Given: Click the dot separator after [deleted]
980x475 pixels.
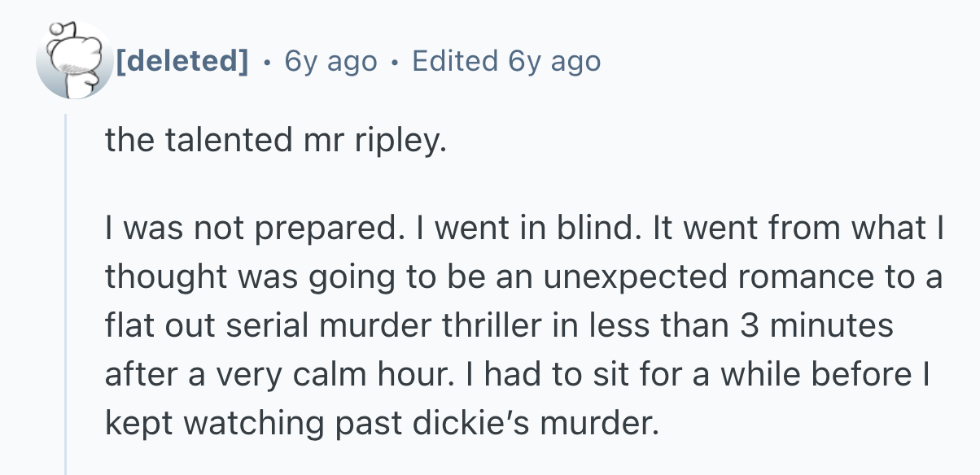Looking at the screenshot, I should pos(267,61).
